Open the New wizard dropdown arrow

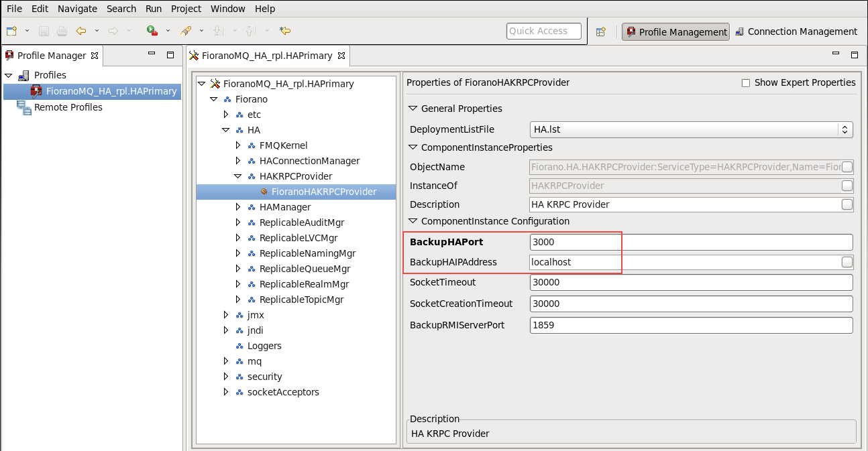pyautogui.click(x=27, y=31)
